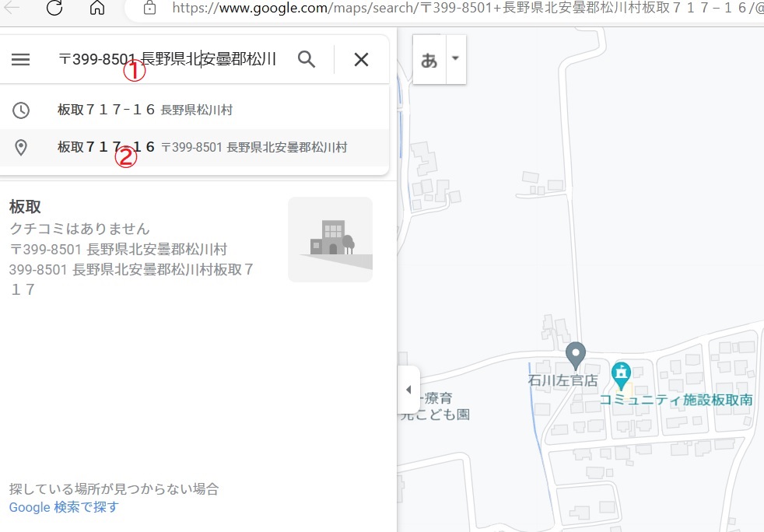The height and width of the screenshot is (532, 764).
Task: Click the history clock icon beside 板取７１７−１６
Action: (x=21, y=110)
